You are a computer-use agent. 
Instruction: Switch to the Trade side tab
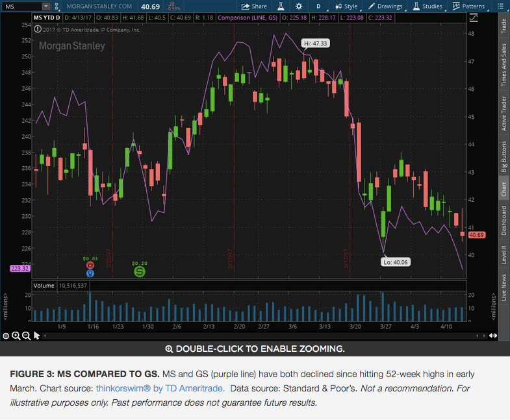tap(504, 26)
